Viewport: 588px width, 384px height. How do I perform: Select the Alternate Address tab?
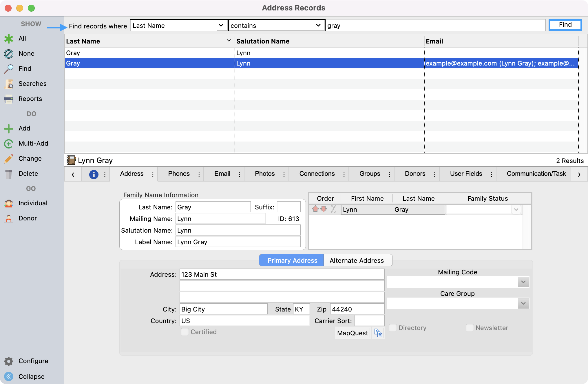[357, 260]
